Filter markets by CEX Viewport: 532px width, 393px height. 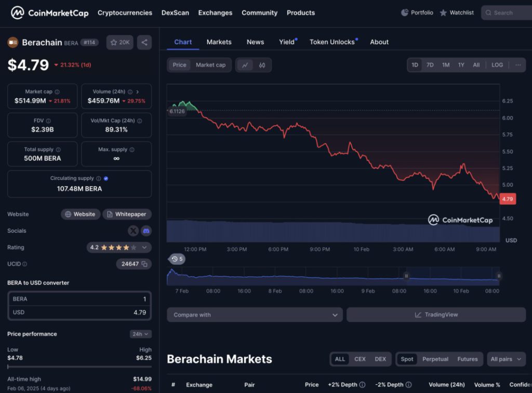[360, 359]
